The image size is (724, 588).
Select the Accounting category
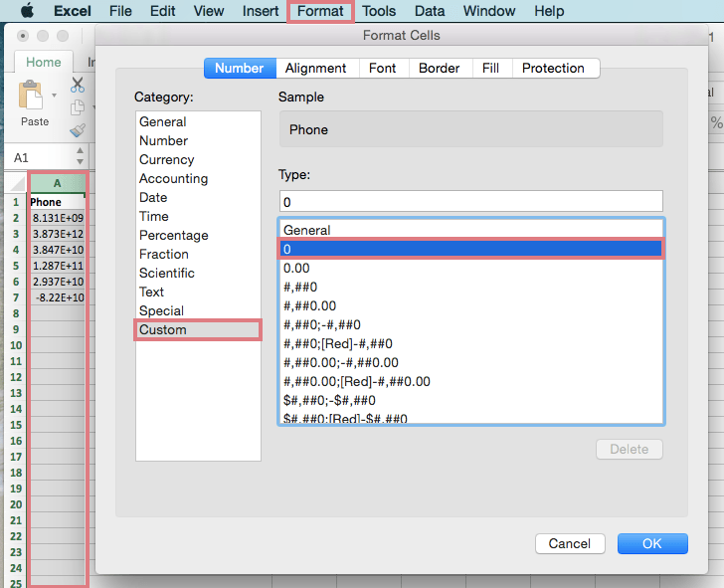198,179
